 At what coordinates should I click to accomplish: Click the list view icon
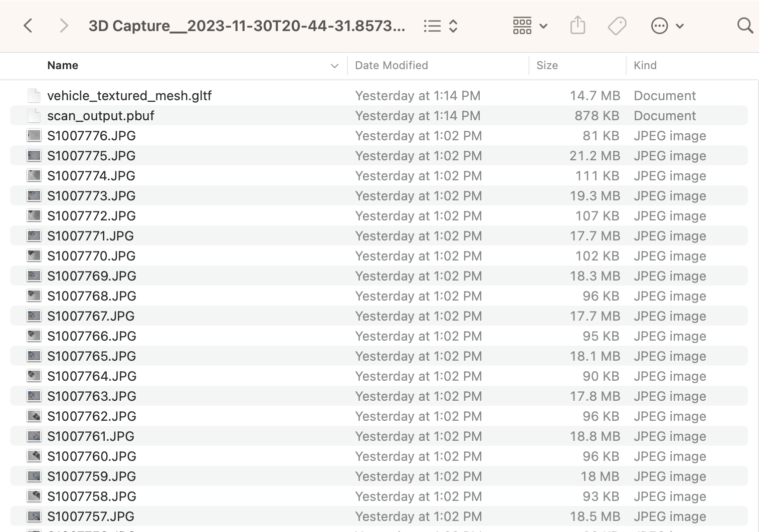point(432,26)
